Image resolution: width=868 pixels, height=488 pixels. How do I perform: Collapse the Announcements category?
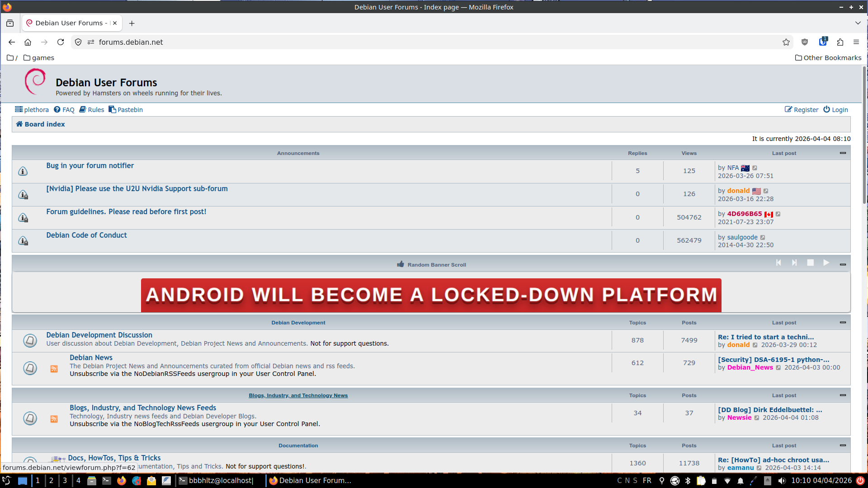[843, 153]
